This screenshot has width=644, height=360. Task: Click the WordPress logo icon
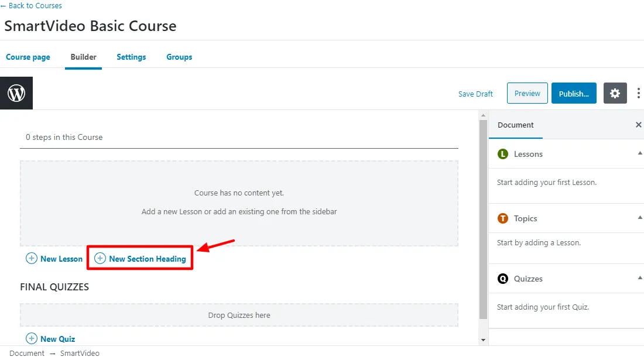16,93
